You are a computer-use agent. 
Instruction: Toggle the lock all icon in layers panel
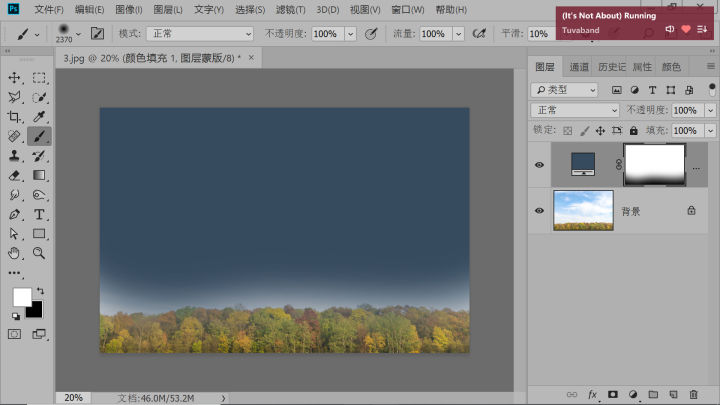coord(633,130)
